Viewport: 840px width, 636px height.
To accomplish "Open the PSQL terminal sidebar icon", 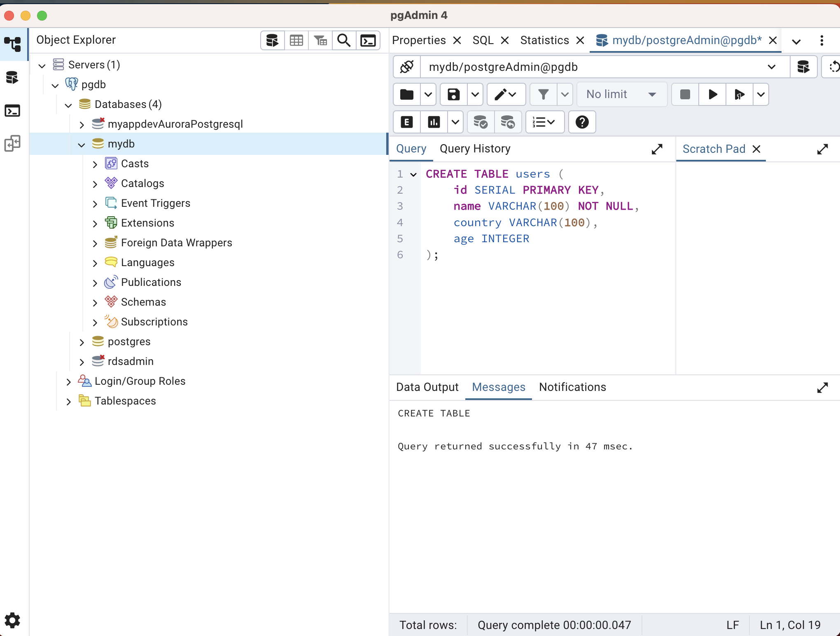I will click(12, 110).
